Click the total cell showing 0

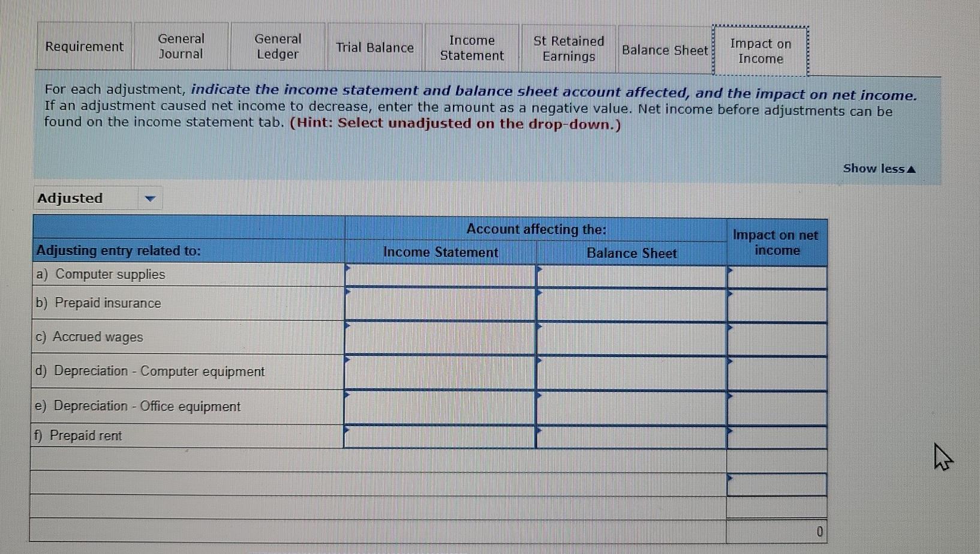[777, 531]
